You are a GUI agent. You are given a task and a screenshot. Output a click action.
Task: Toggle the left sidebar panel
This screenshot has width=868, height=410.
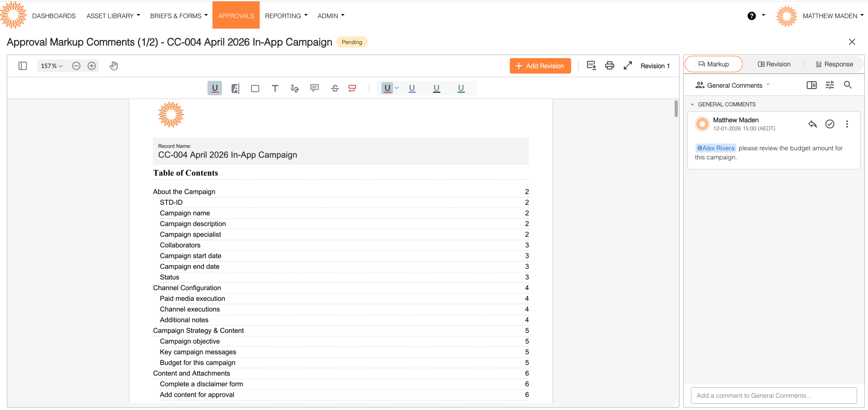pyautogui.click(x=23, y=66)
